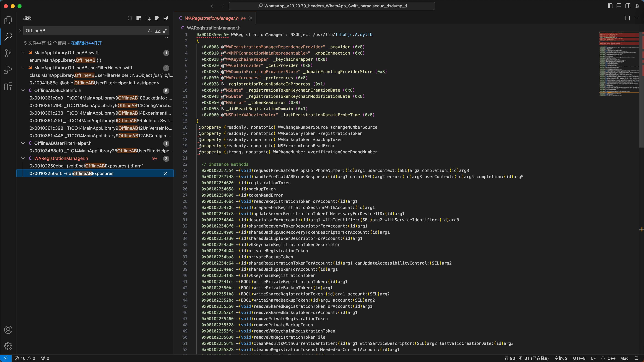Image resolution: width=644 pixels, height=362 pixels.
Task: Click WARegistrationManager.h breadcrumb
Action: click(x=214, y=28)
